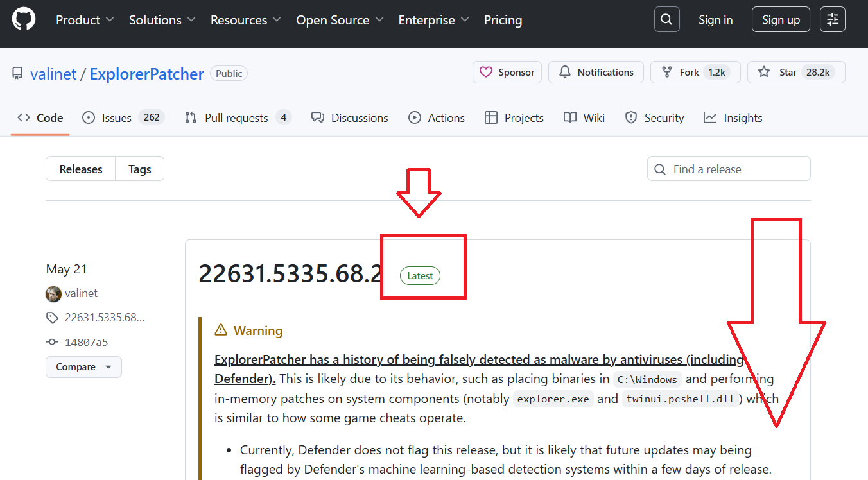The image size is (868, 480).
Task: Click the explorer.exe code text
Action: 553,399
